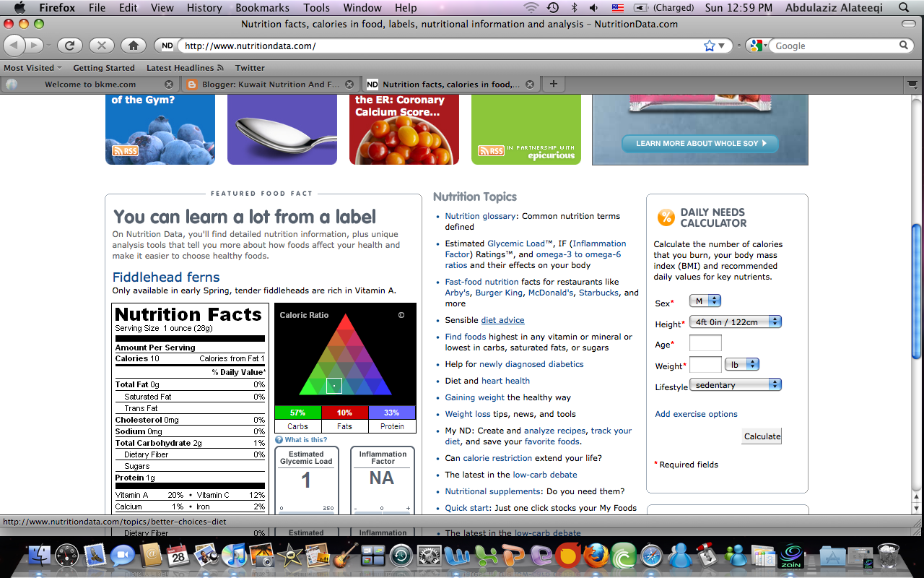924x578 pixels.
Task: Click the magnifier in the Google search box
Action: [x=904, y=46]
